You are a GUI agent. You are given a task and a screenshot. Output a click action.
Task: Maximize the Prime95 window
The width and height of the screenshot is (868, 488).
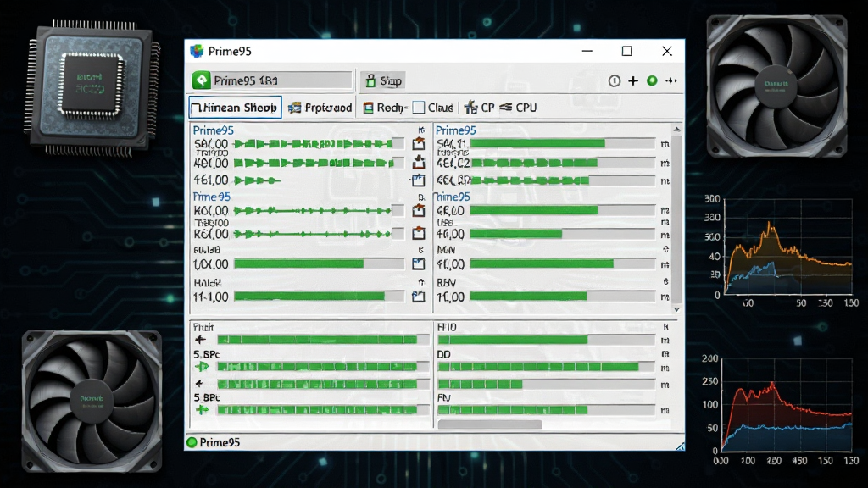click(x=626, y=51)
